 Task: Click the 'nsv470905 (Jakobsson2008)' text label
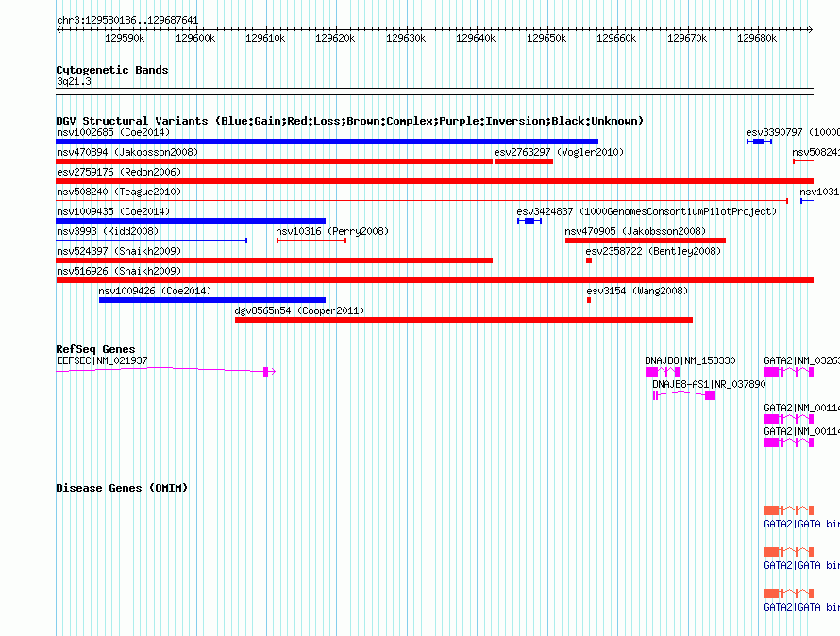tap(635, 231)
